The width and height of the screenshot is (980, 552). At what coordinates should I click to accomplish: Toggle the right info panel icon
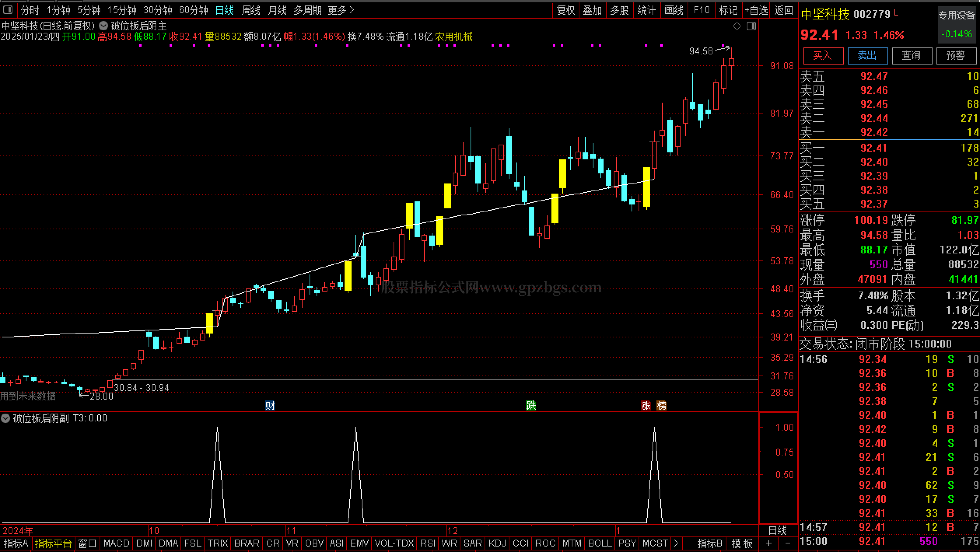click(751, 26)
